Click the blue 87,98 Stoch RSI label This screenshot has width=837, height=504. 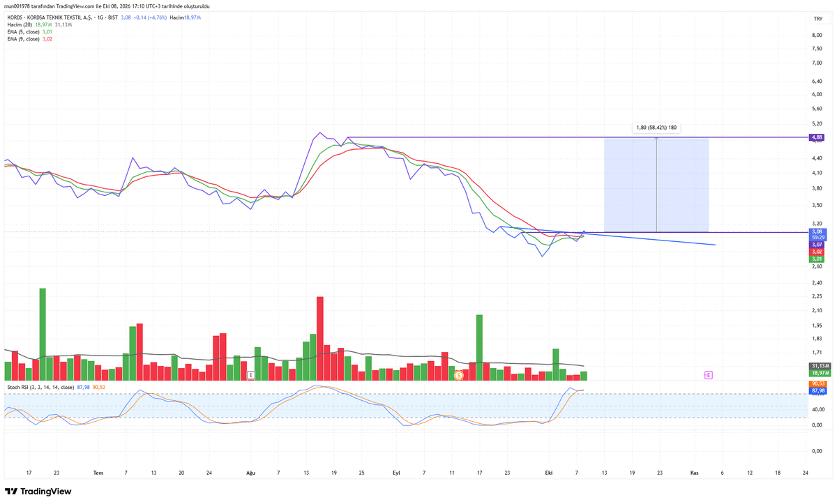[x=817, y=391]
